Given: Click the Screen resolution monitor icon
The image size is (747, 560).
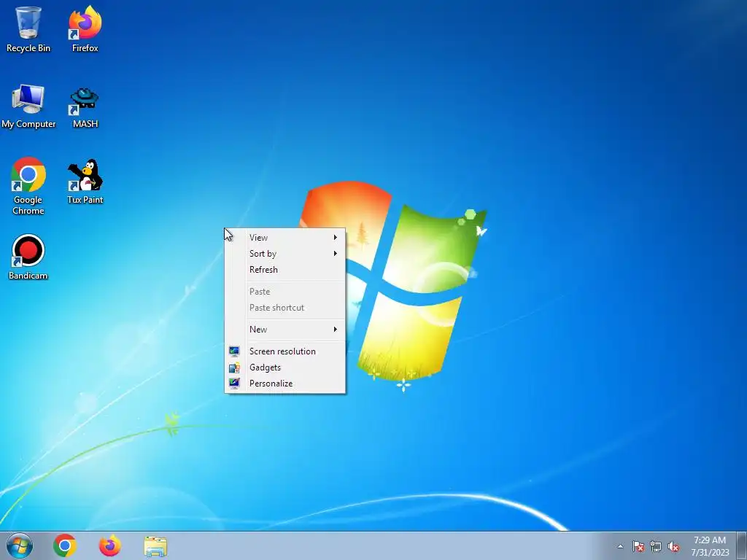Looking at the screenshot, I should [x=234, y=351].
